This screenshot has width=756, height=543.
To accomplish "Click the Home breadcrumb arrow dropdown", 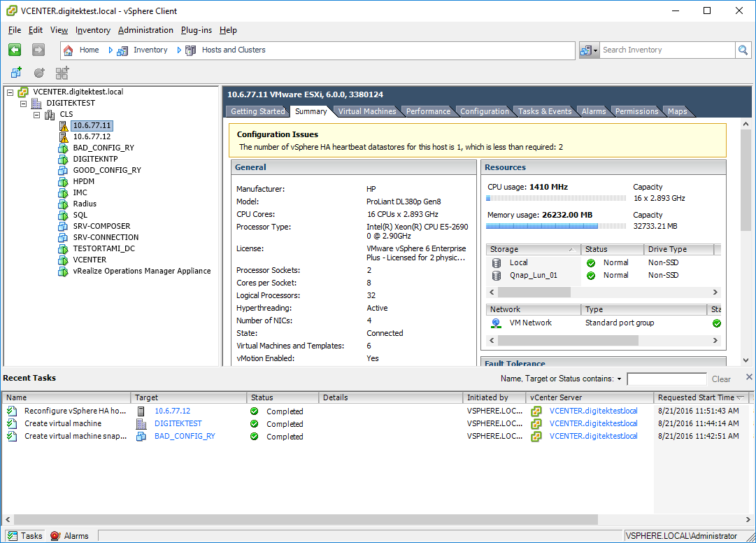I will click(110, 50).
